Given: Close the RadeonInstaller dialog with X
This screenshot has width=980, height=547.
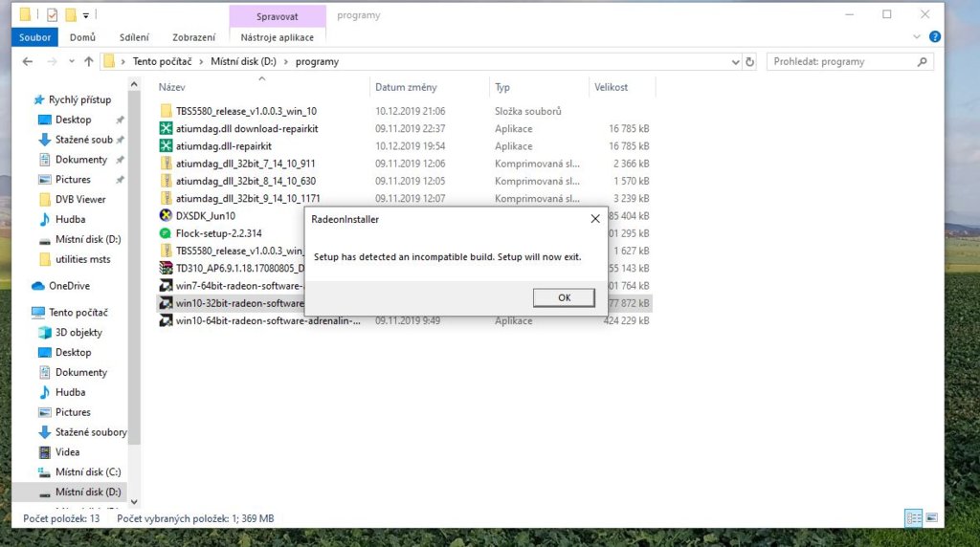Looking at the screenshot, I should click(595, 219).
